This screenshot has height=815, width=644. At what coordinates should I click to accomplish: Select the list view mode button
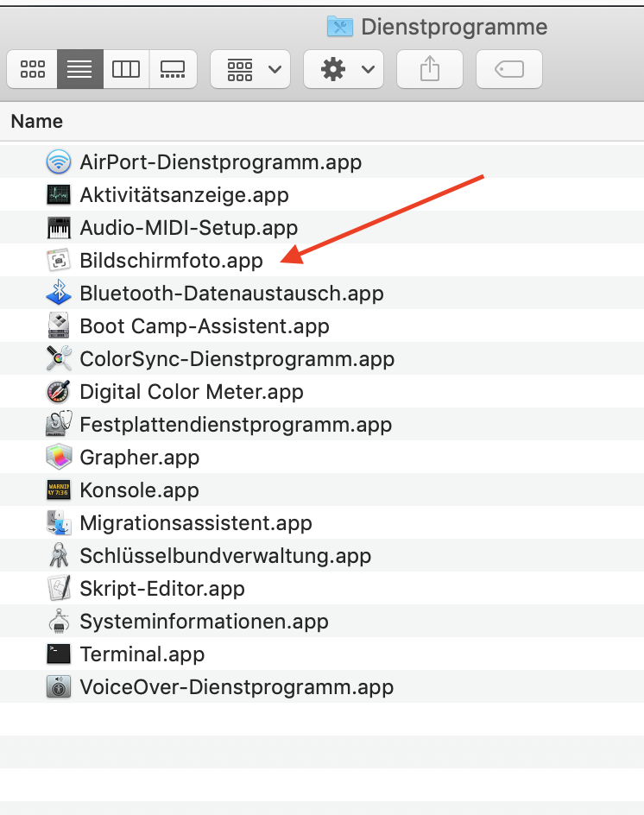click(x=79, y=70)
